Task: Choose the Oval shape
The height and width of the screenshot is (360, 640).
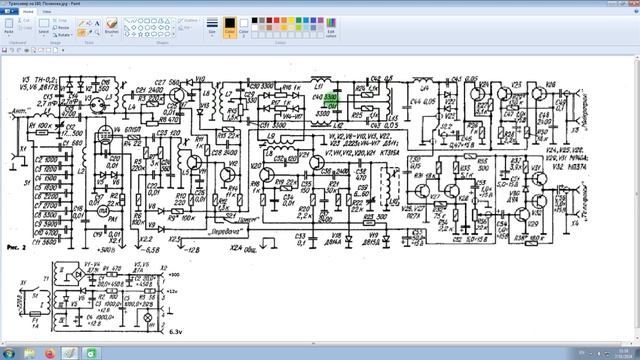Action: [x=140, y=21]
